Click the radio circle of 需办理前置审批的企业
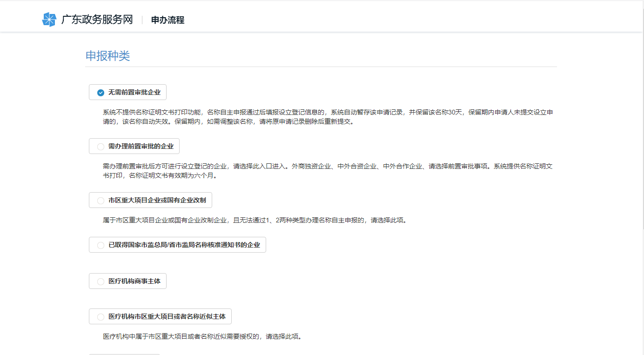Image resolution: width=644 pixels, height=355 pixels. [100, 146]
